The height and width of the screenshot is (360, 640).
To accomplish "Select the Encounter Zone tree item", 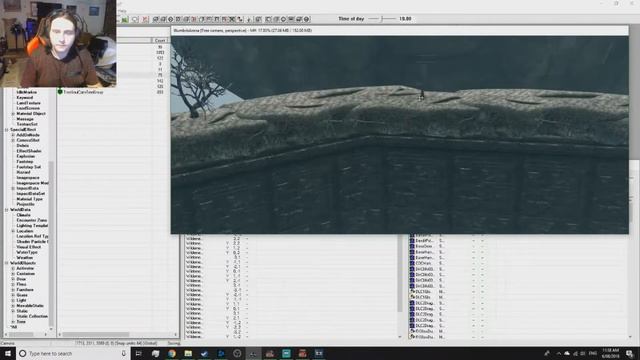I will pyautogui.click(x=31, y=220).
